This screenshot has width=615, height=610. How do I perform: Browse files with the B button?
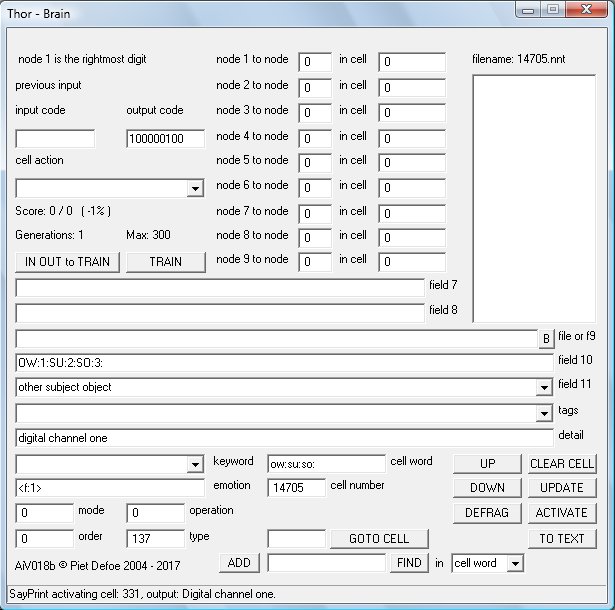[546, 339]
